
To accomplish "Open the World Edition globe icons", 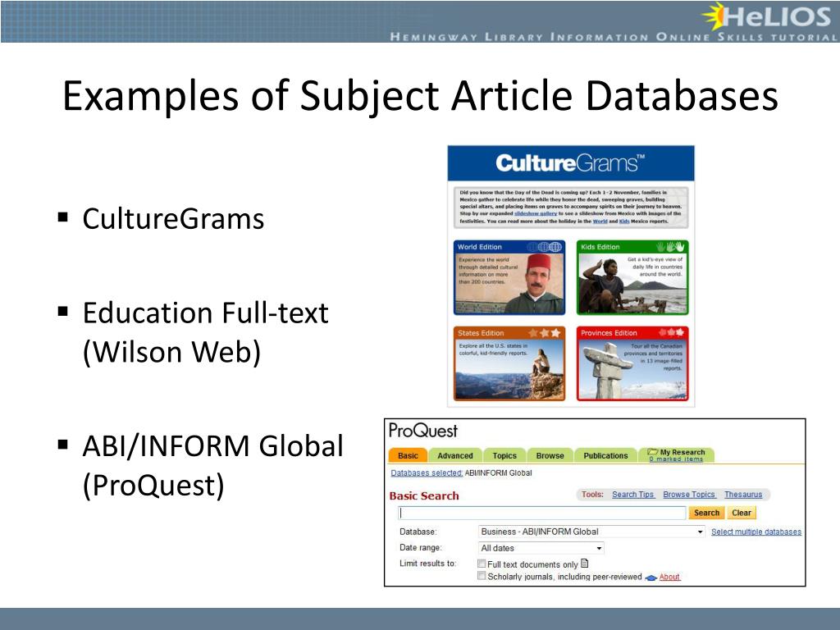I will click(x=544, y=247).
